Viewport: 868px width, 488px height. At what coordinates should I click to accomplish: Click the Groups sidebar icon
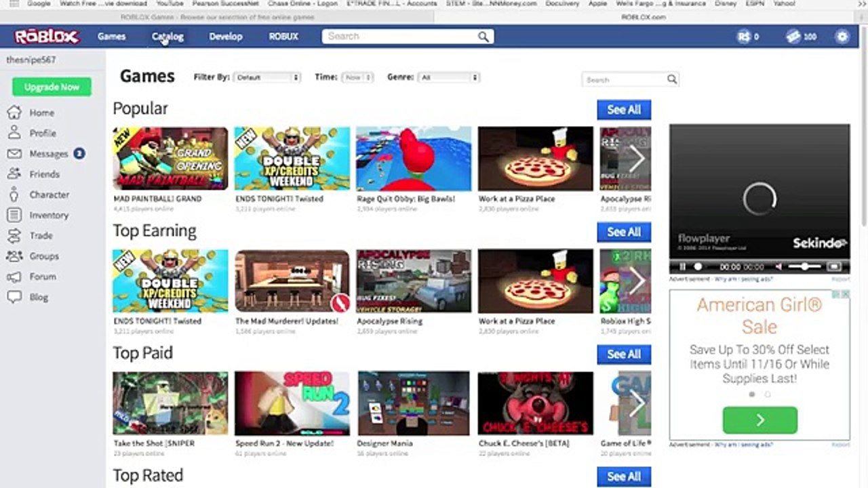(x=14, y=256)
